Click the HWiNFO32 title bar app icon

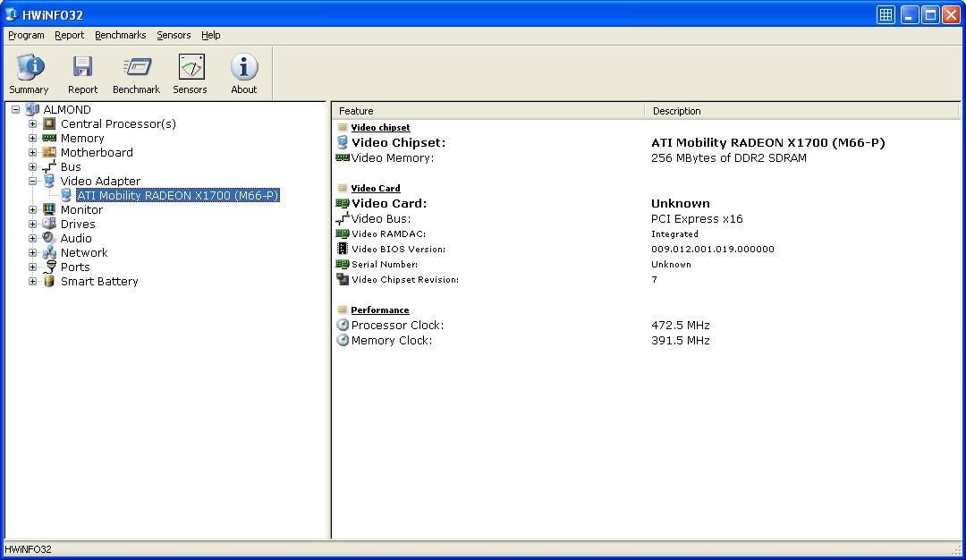coord(11,13)
